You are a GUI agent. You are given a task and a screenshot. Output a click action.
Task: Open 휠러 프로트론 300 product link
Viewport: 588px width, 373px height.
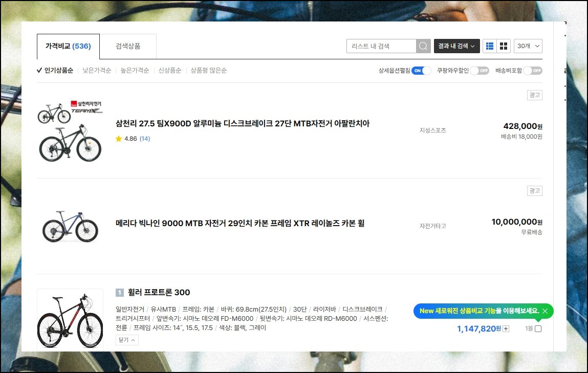pyautogui.click(x=159, y=292)
